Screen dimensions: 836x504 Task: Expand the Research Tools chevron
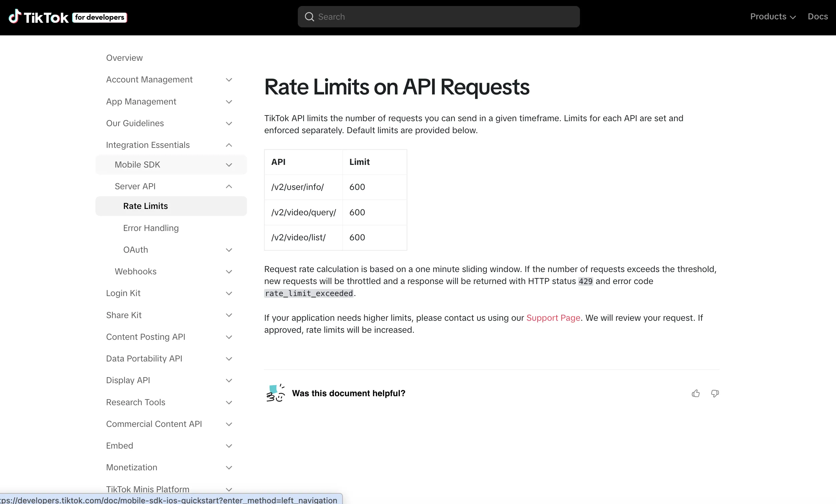click(229, 403)
